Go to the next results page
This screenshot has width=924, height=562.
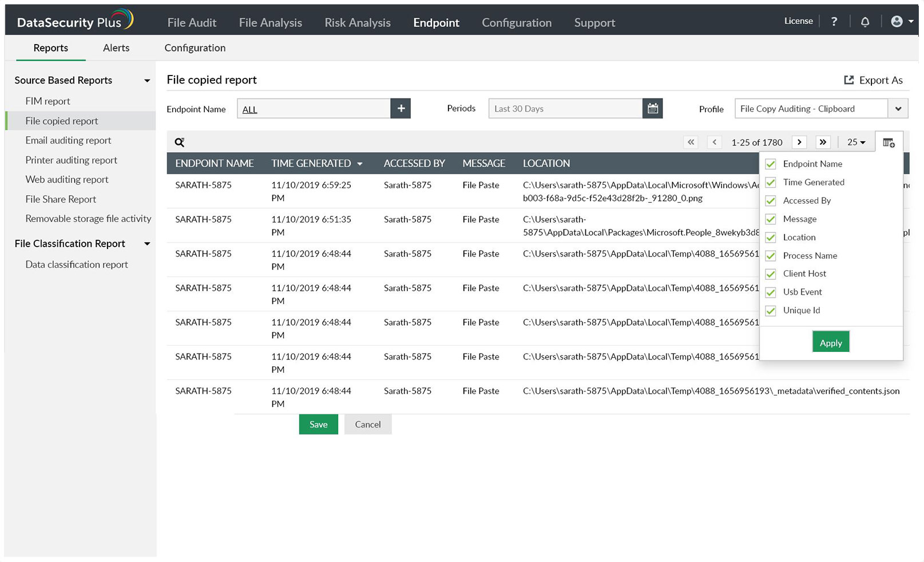799,142
